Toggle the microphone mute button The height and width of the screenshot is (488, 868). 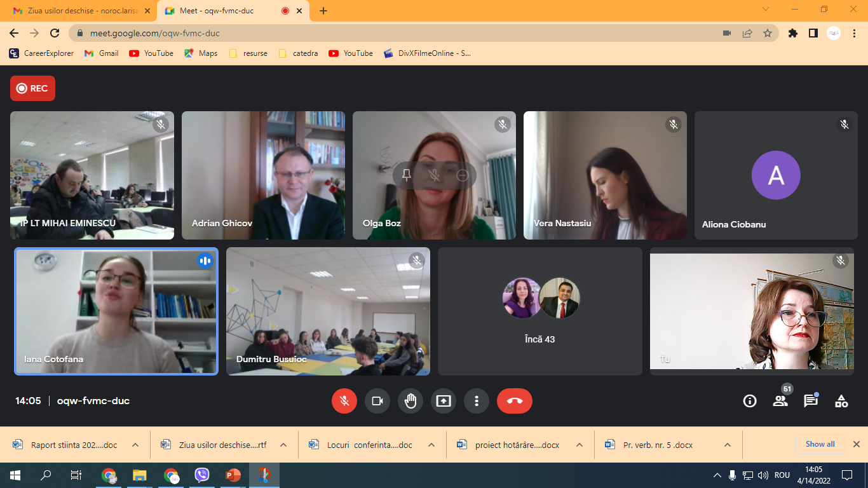point(344,401)
